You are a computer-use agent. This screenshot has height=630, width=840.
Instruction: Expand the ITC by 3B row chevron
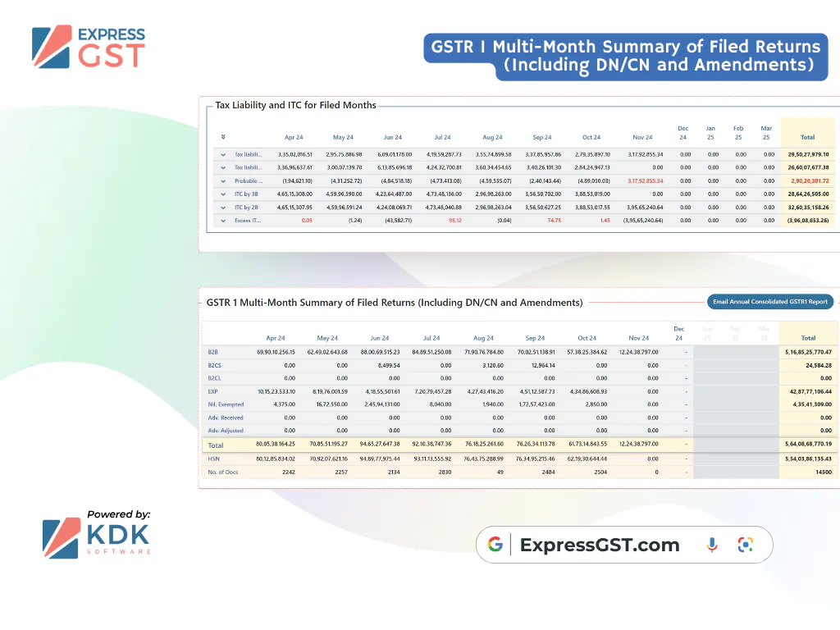coord(223,194)
